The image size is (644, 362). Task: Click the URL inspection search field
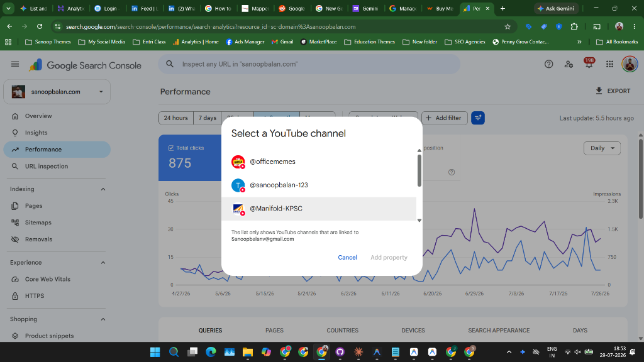pyautogui.click(x=309, y=64)
